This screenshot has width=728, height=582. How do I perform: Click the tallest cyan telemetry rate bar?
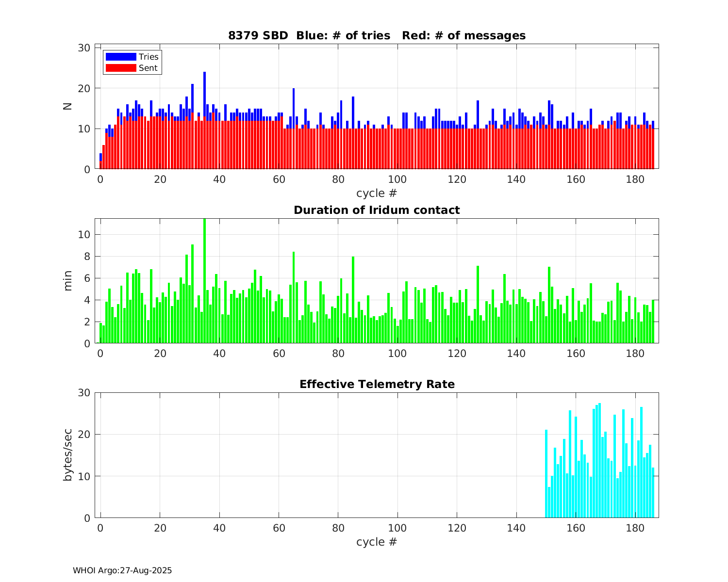pyautogui.click(x=599, y=461)
